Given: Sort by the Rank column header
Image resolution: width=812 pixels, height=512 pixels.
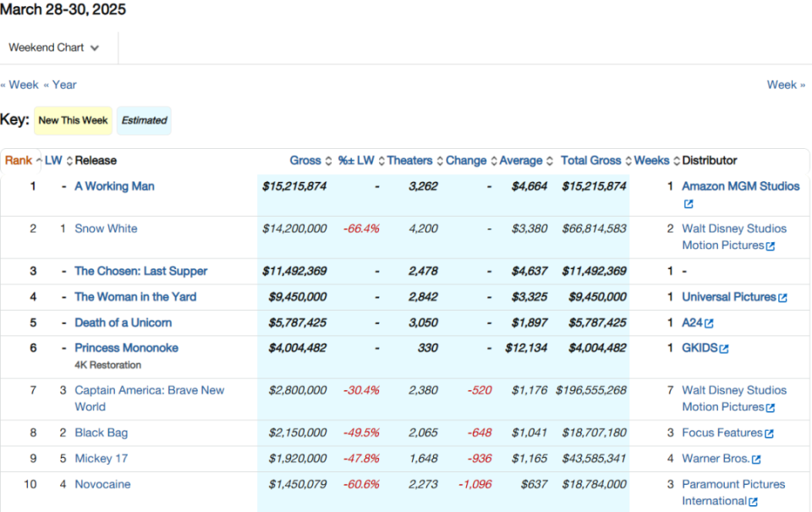Looking at the screenshot, I should [19, 161].
